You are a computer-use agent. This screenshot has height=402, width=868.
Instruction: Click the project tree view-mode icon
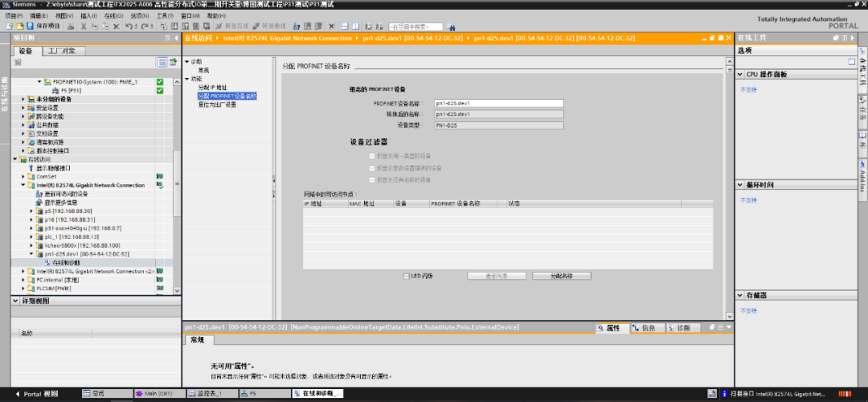pyautogui.click(x=162, y=62)
